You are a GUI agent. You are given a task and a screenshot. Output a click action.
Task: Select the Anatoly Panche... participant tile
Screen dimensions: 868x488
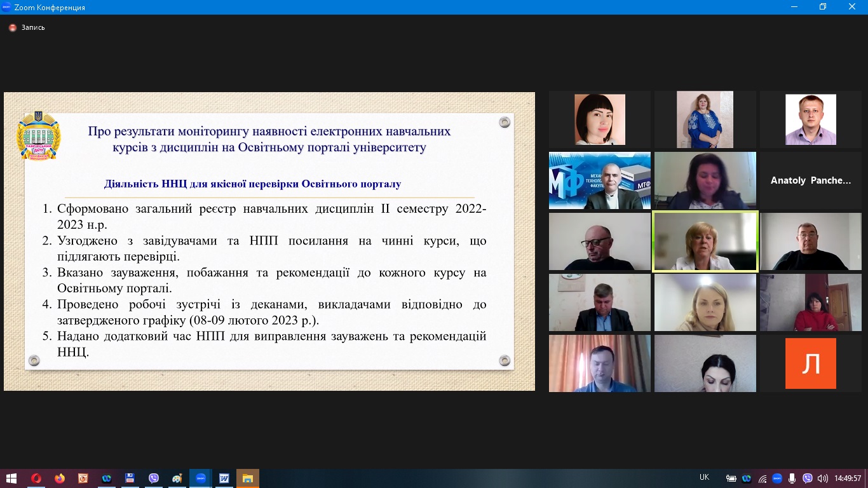pyautogui.click(x=810, y=180)
